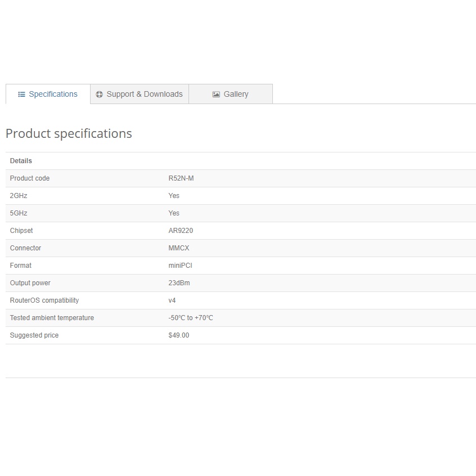
Task: Click the Details table header
Action: click(x=21, y=161)
